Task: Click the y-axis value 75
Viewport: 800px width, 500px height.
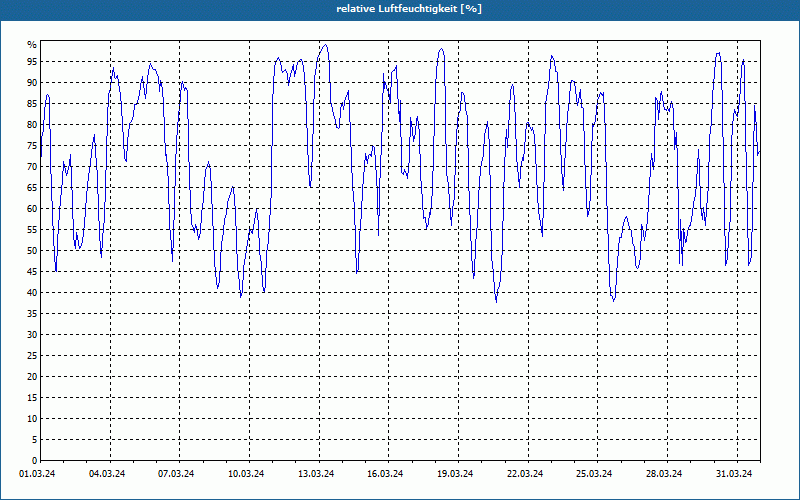Action: [x=32, y=145]
